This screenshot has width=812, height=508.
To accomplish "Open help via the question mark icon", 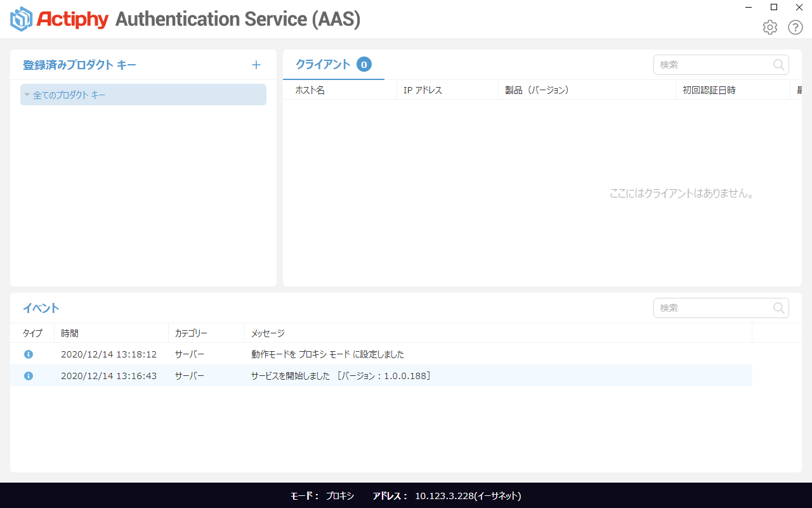I will (796, 27).
